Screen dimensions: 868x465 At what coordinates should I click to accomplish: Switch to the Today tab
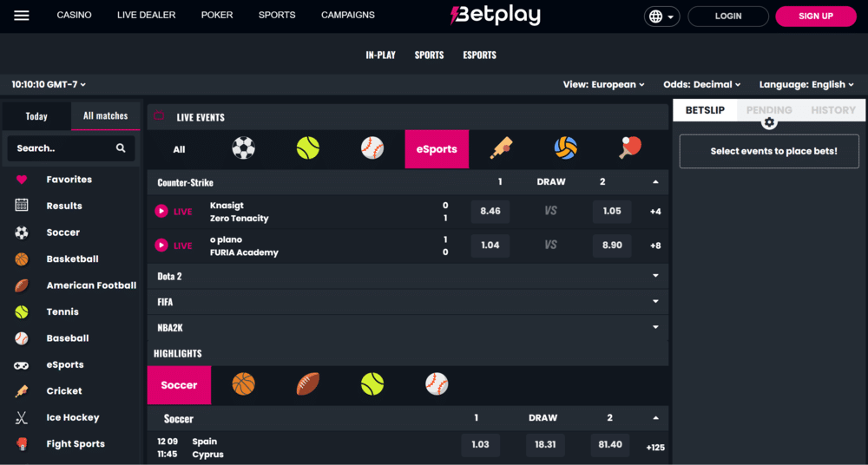coord(36,116)
